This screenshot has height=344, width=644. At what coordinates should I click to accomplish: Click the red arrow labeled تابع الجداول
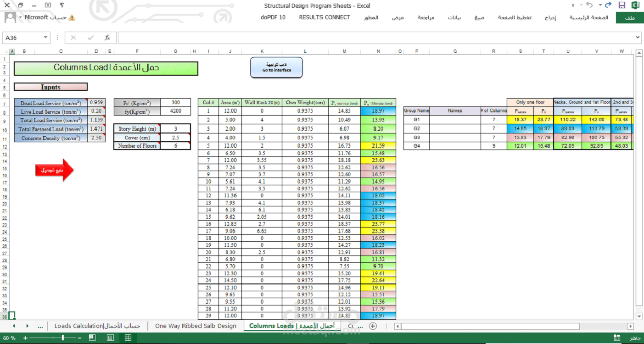tap(54, 170)
